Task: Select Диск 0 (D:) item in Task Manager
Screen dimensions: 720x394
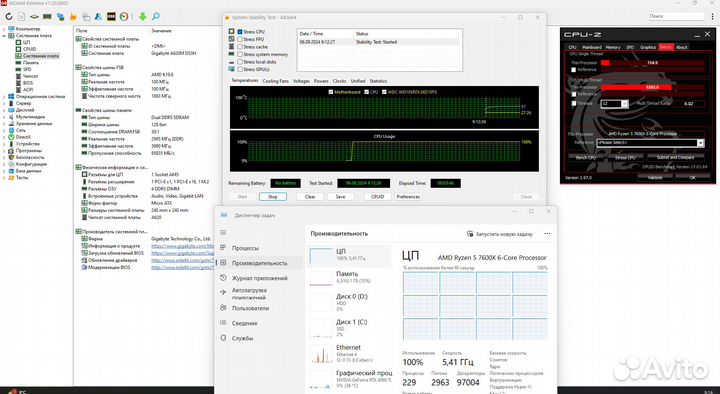Action: tap(349, 302)
